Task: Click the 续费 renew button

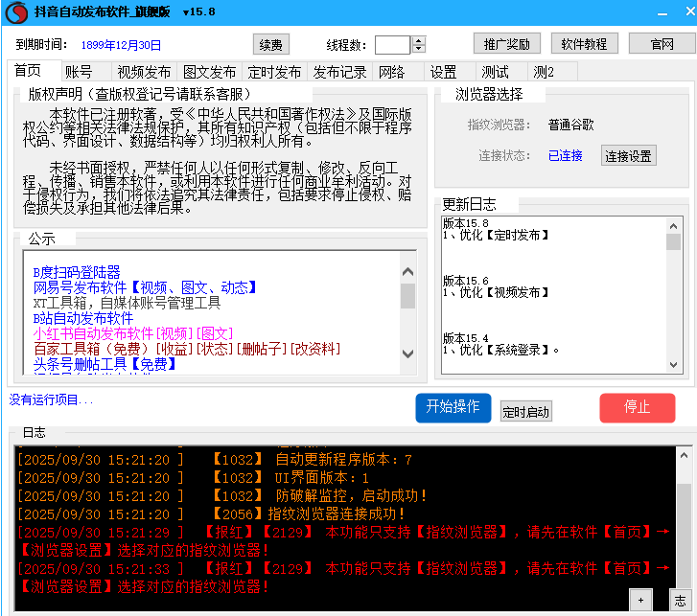Action: 270,44
